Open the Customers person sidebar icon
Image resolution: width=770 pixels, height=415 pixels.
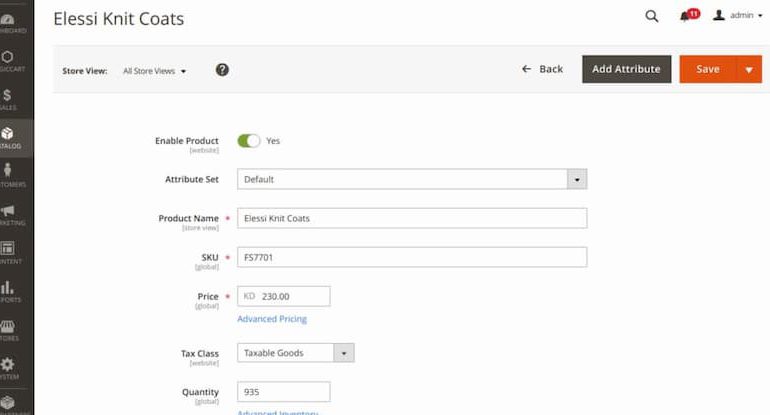(7, 170)
